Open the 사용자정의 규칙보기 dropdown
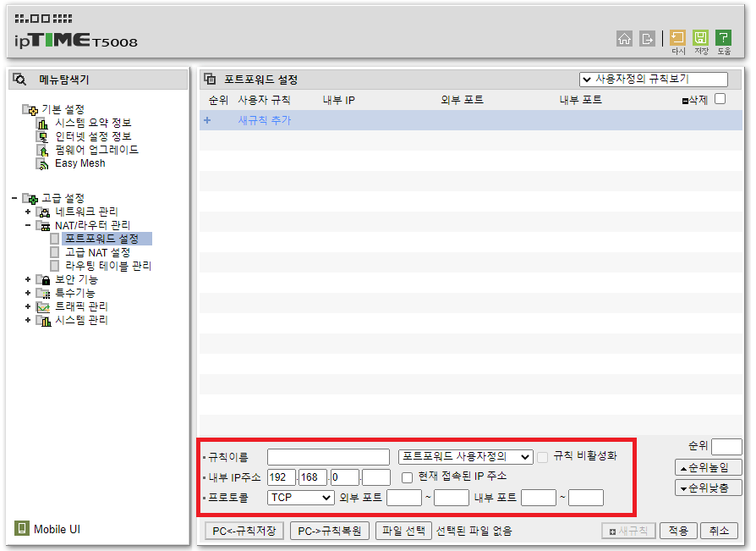The width and height of the screenshot is (756, 551). [654, 79]
